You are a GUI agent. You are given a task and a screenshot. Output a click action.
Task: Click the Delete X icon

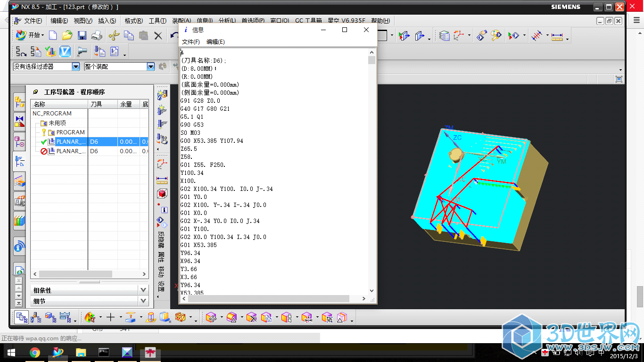point(158,35)
